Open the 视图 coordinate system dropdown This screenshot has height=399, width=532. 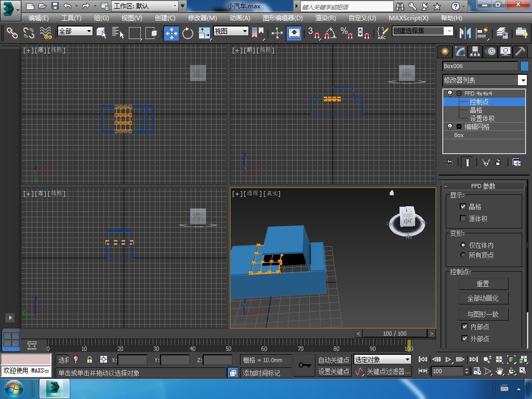[231, 31]
